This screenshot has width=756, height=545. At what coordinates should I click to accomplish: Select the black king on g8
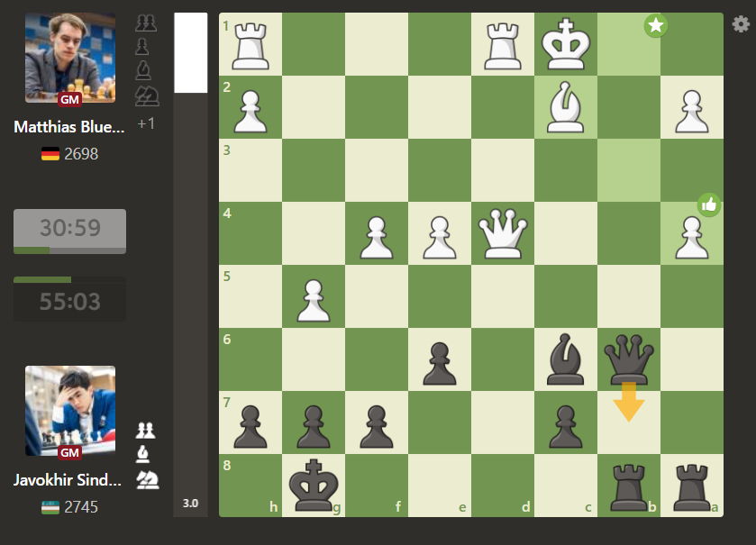point(314,486)
